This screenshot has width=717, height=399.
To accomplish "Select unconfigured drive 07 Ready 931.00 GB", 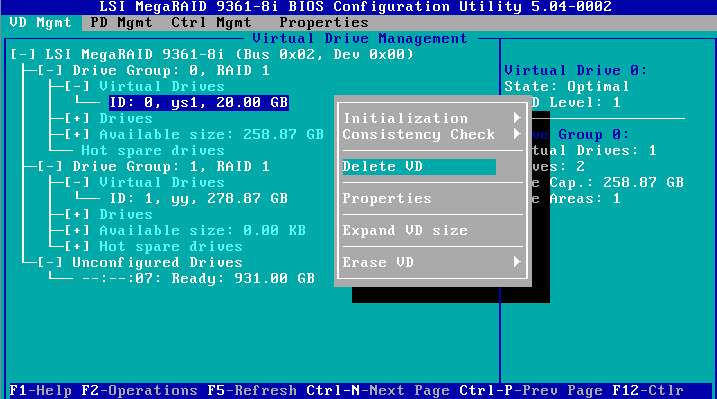I will point(198,278).
